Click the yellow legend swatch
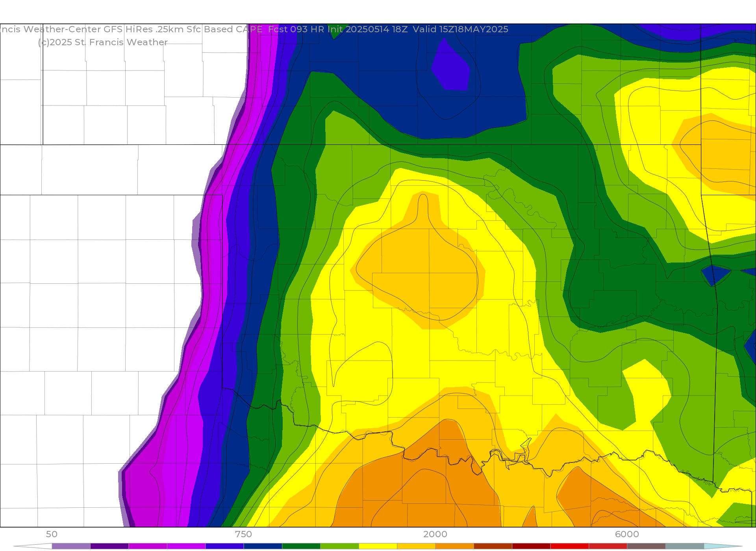 [378, 546]
